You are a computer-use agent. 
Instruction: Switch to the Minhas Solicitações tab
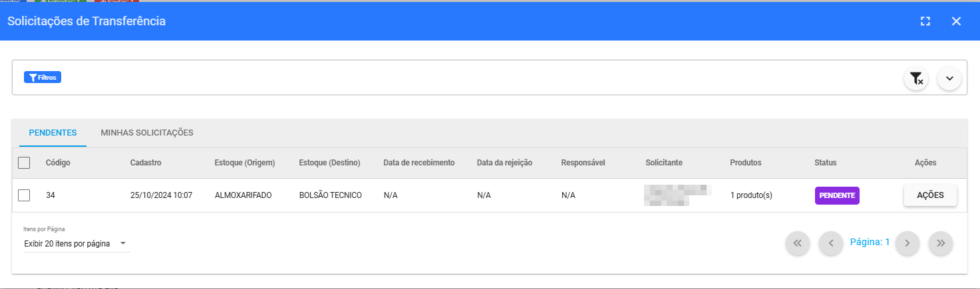coord(147,133)
